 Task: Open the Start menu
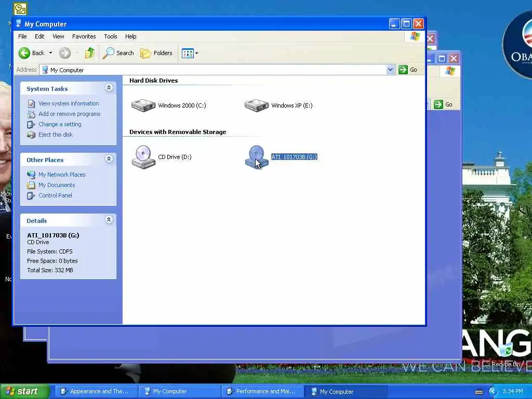24,391
